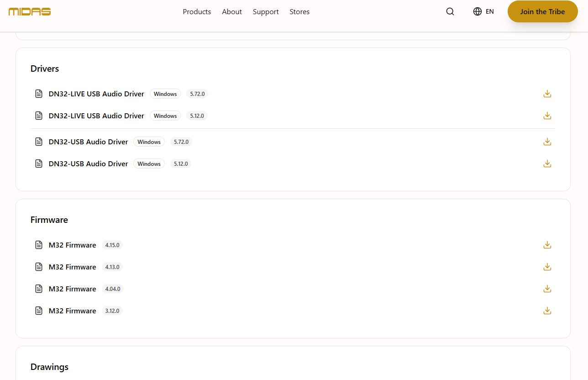Click document icon for M32 Firmware 4.13.0
Screen dimensions: 588x380
click(39, 267)
